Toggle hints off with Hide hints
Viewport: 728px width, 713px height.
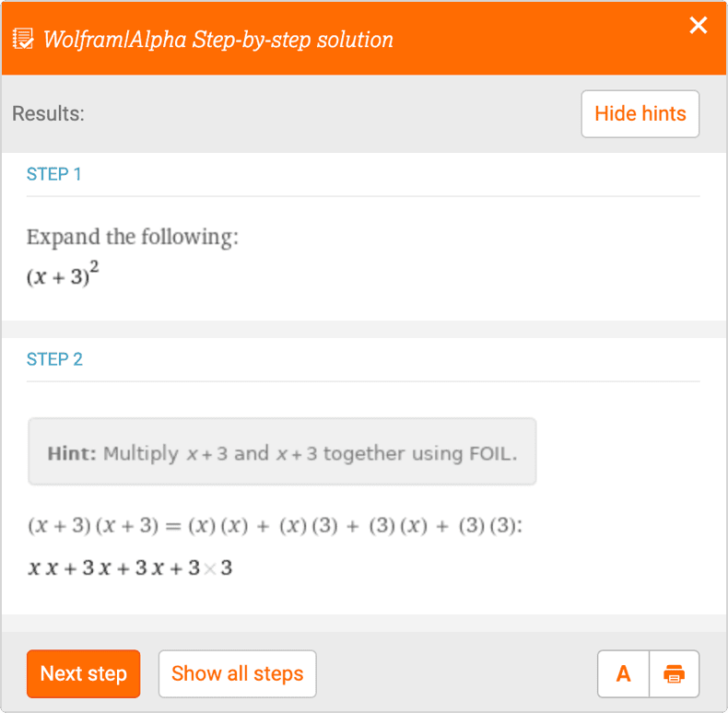click(640, 114)
